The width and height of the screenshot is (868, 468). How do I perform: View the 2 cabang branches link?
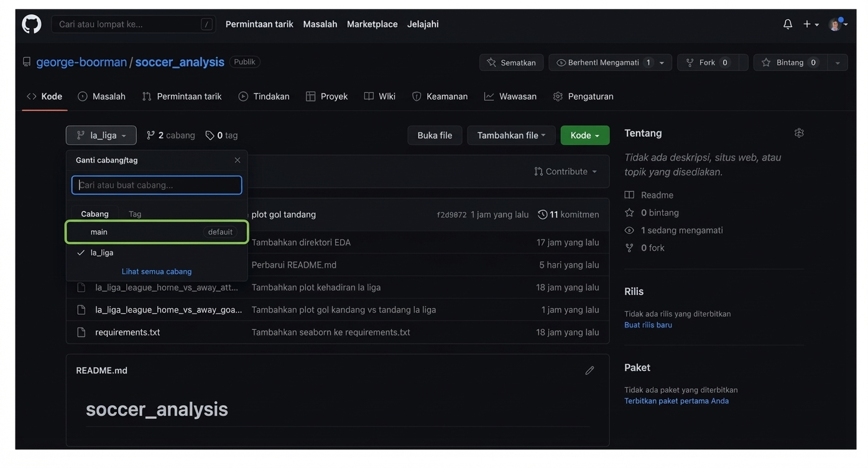point(170,135)
